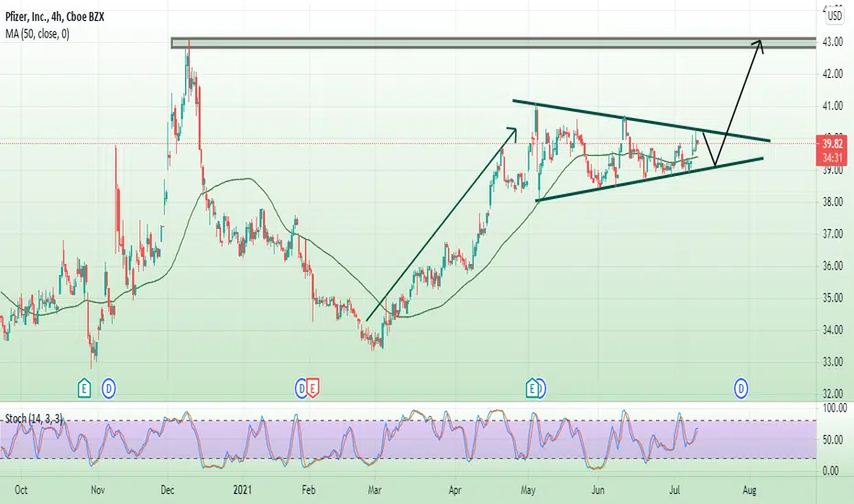Click the Jul label on time axis
The image size is (854, 504).
click(674, 490)
